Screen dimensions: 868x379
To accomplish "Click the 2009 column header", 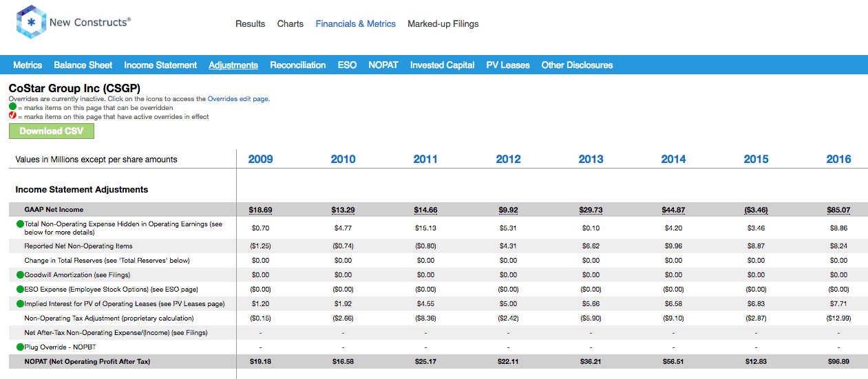I will point(260,159).
